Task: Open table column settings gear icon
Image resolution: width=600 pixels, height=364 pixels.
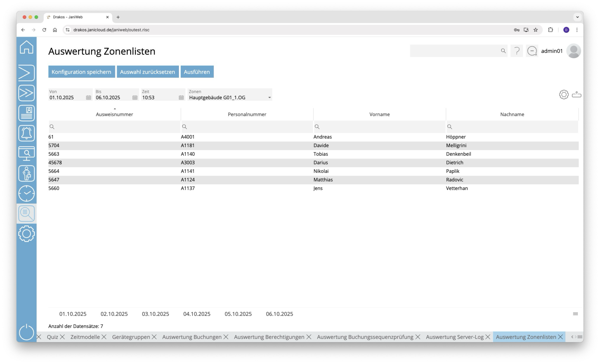Action: pyautogui.click(x=564, y=95)
